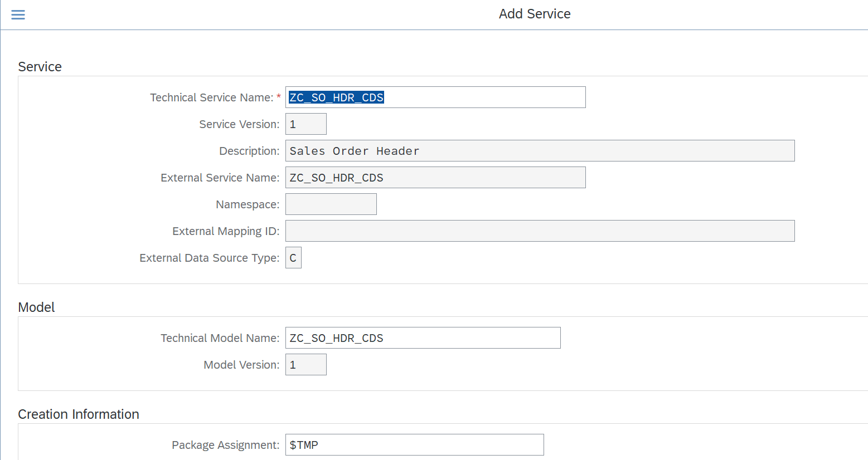Click the Sales Order Header description text

(352, 150)
